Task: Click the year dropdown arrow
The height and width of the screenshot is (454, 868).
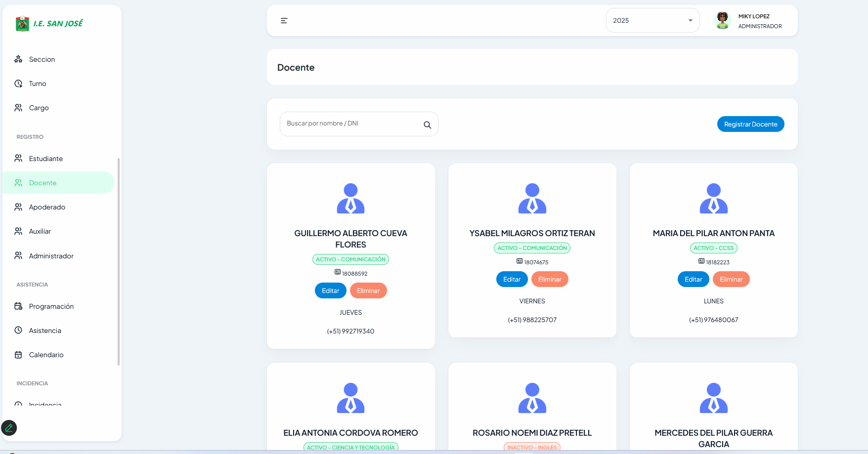Action: (x=690, y=21)
